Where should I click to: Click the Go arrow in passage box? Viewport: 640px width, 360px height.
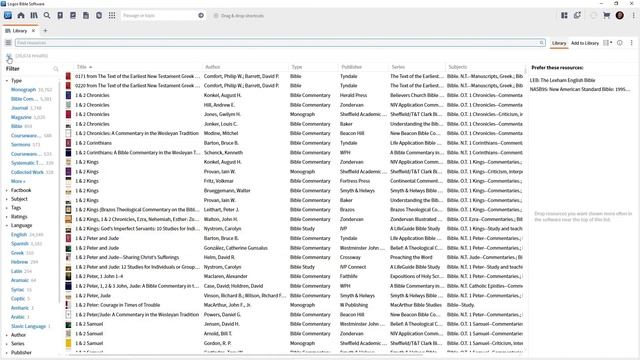pos(201,16)
